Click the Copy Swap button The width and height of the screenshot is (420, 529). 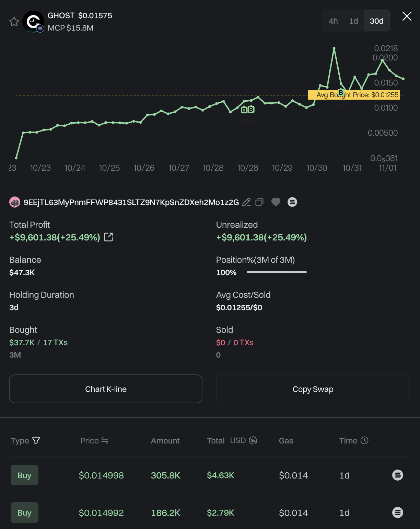pyautogui.click(x=313, y=389)
